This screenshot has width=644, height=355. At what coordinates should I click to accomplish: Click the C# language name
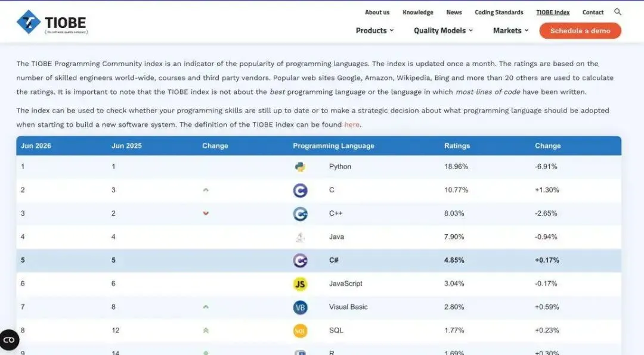click(333, 260)
